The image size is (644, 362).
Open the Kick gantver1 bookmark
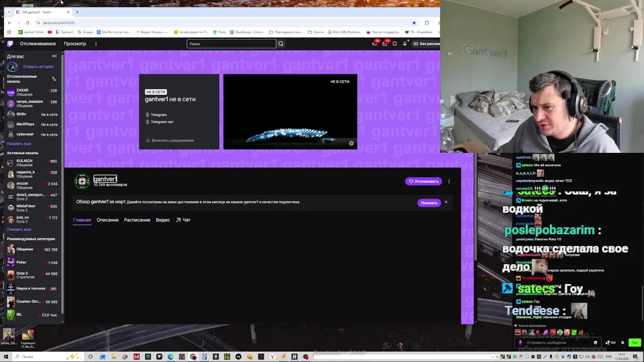[31, 32]
